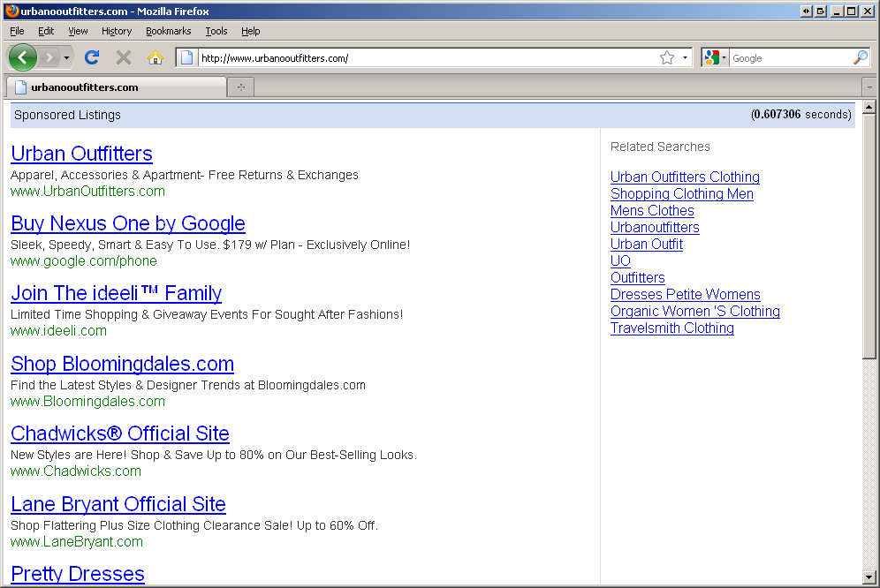Open the View menu
Viewport: 880px width, 588px height.
pyautogui.click(x=78, y=31)
